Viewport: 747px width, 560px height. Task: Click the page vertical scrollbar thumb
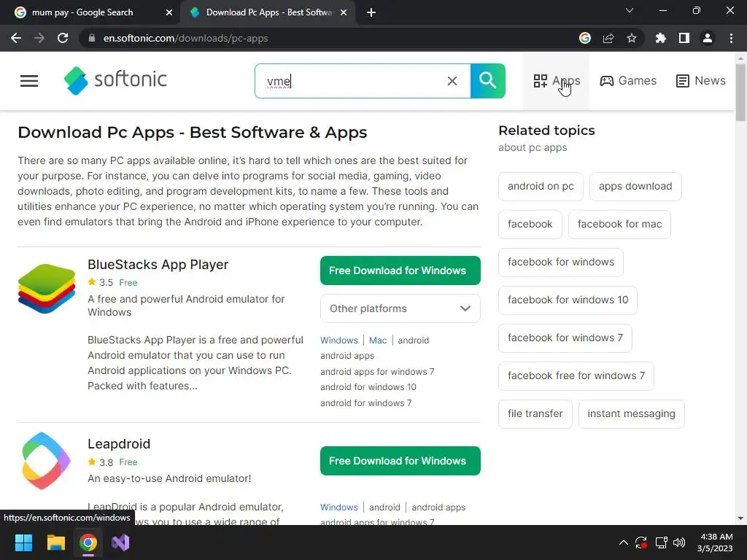(x=740, y=93)
